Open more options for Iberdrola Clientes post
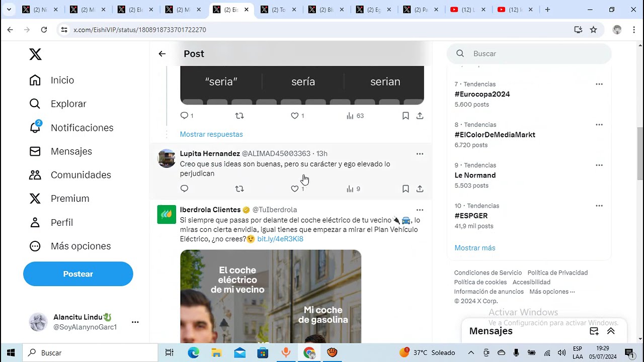Image resolution: width=644 pixels, height=362 pixels. point(420,210)
